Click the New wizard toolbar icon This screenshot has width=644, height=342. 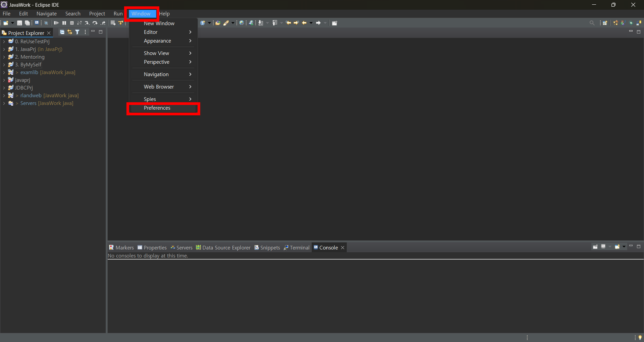[x=6, y=23]
